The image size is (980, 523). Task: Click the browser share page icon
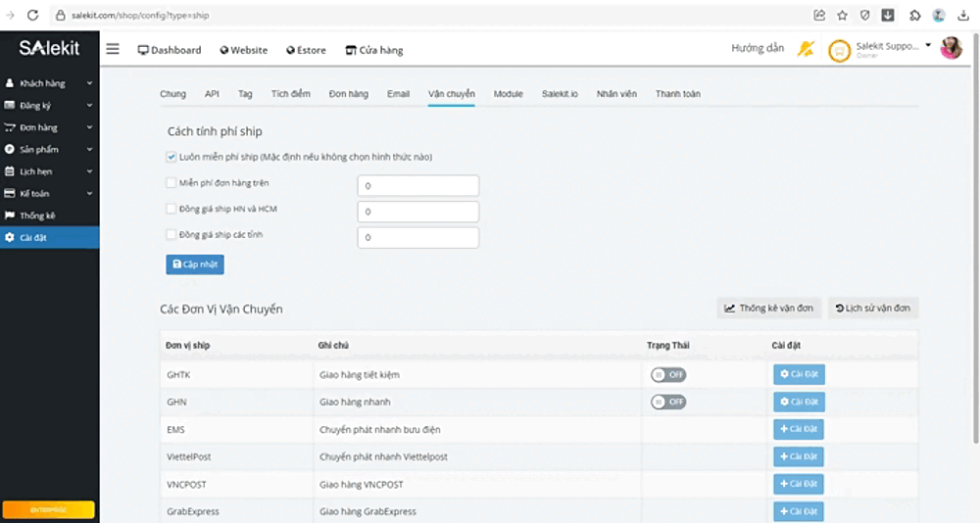point(819,15)
